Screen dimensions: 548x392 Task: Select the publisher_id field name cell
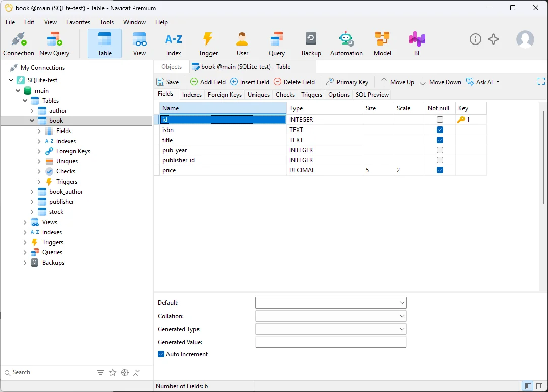223,160
